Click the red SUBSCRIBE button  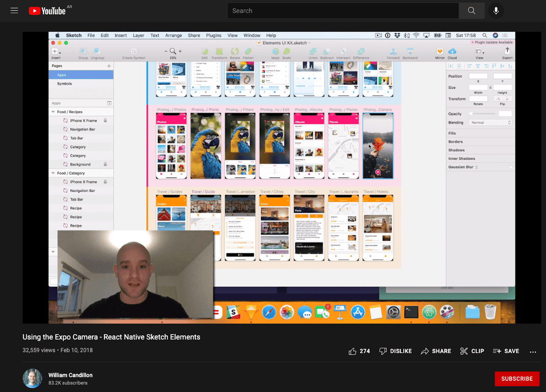click(x=517, y=379)
